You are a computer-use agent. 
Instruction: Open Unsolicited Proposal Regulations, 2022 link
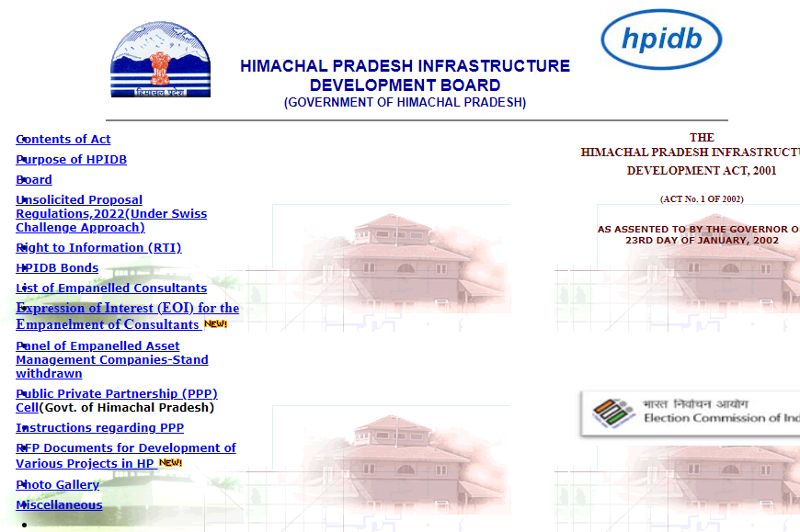click(110, 214)
